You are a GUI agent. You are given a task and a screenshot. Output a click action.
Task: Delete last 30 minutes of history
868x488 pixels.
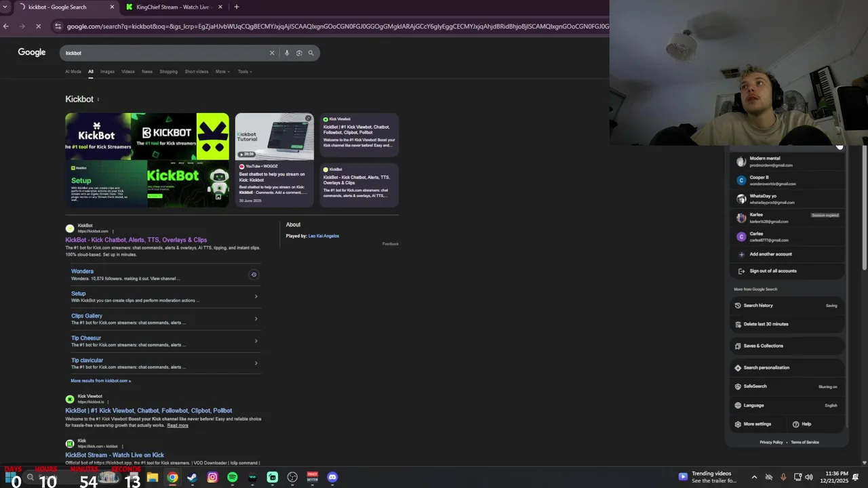pos(788,324)
